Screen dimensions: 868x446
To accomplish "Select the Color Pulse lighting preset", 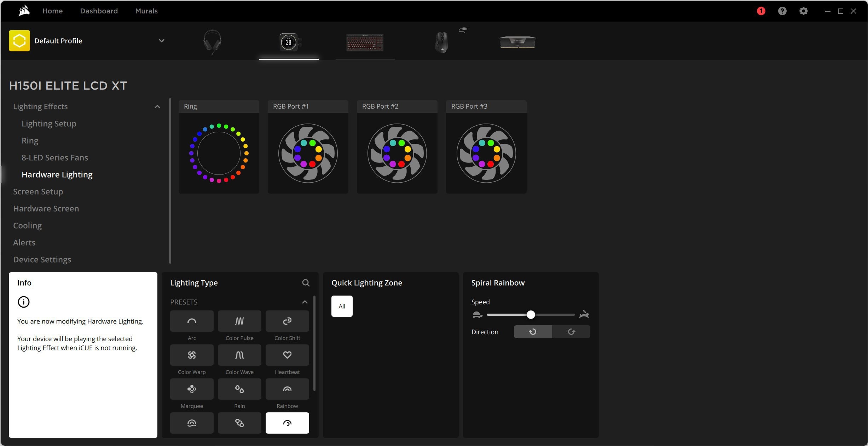I will [239, 321].
